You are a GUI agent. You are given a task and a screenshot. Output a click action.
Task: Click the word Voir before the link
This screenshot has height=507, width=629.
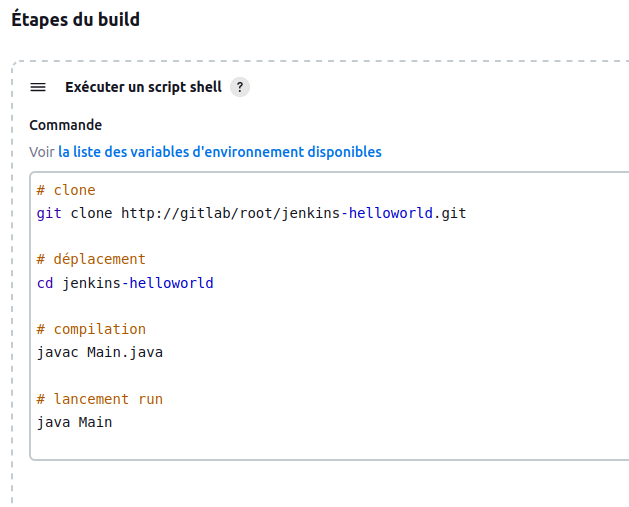(x=41, y=152)
